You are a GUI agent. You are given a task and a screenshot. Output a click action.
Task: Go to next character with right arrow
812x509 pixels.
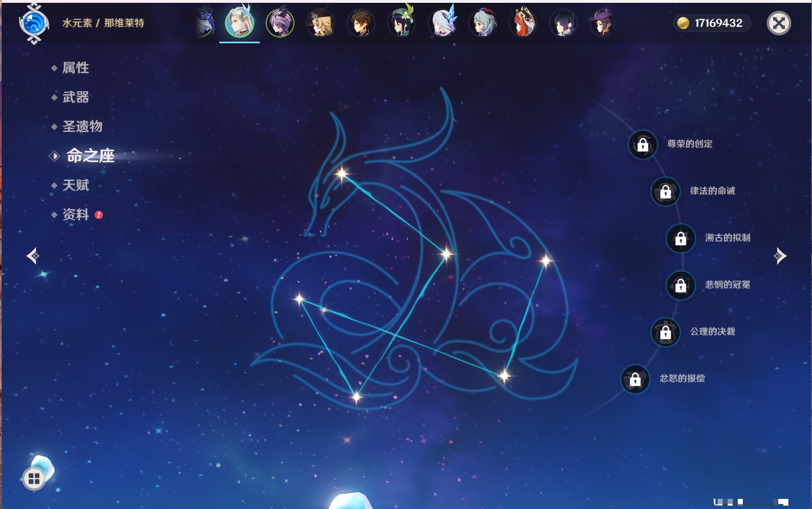780,256
